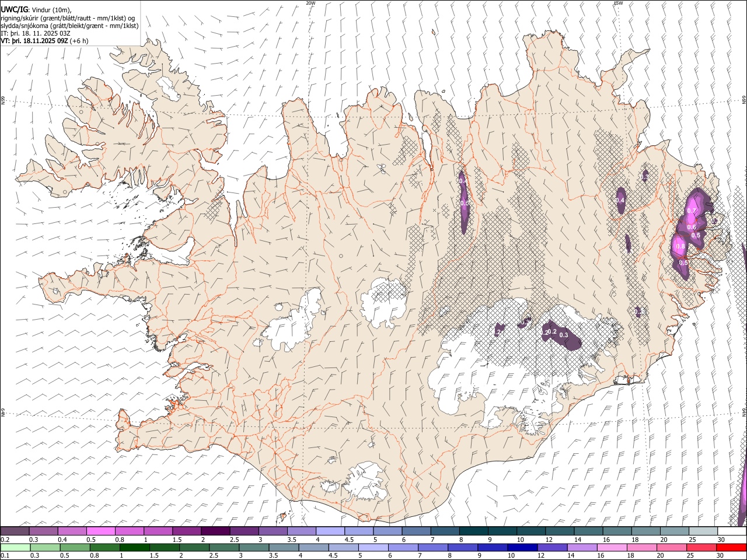
Task: Click the 'rigning/skúrir' rain legend description line
Action: 68,17
